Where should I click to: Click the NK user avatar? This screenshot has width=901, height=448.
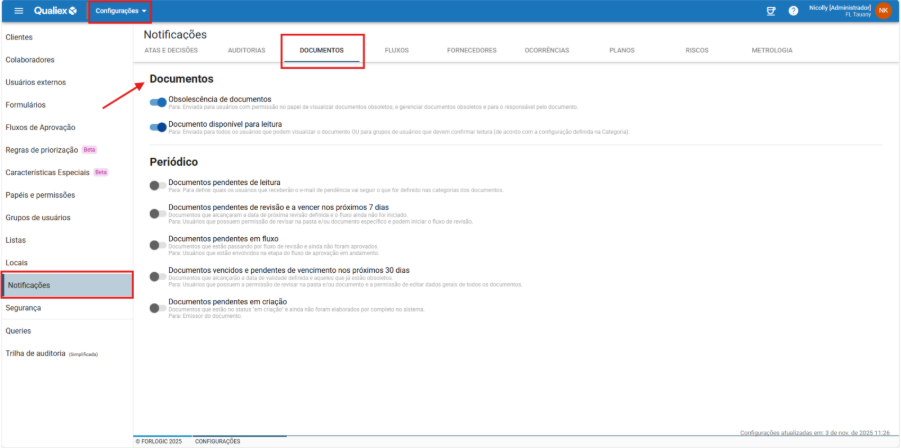883,11
